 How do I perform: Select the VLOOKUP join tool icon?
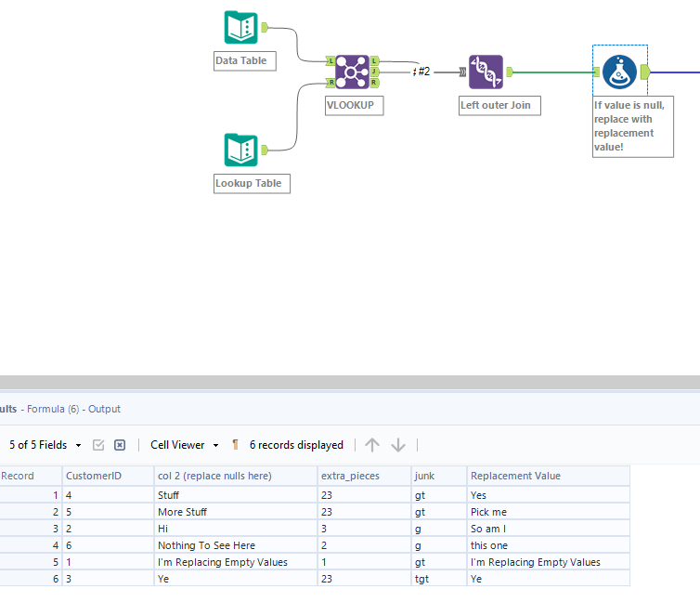pos(352,72)
